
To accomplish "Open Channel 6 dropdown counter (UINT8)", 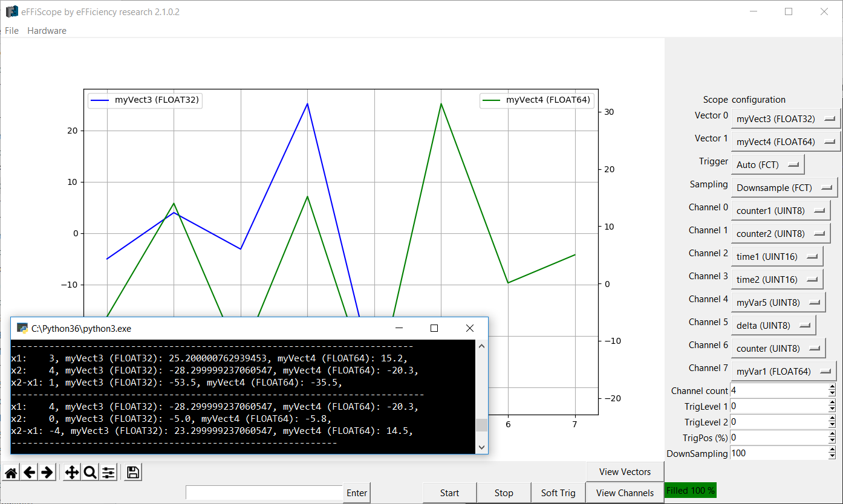I will tap(778, 349).
